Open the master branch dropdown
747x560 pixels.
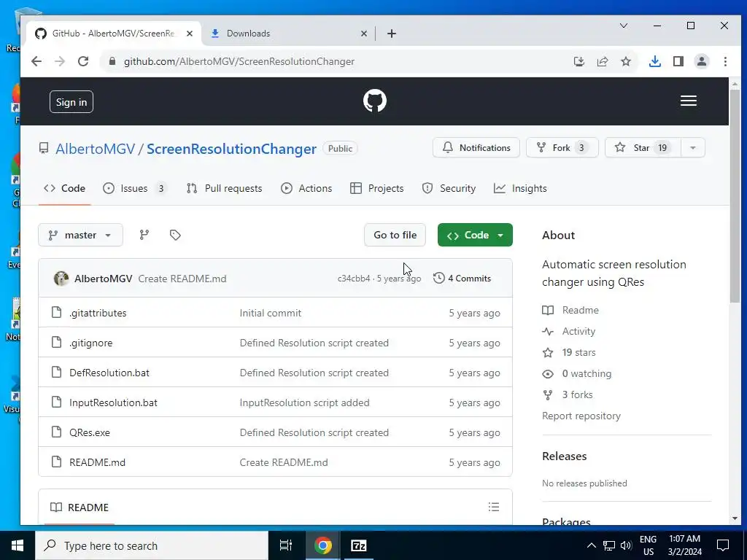click(80, 235)
